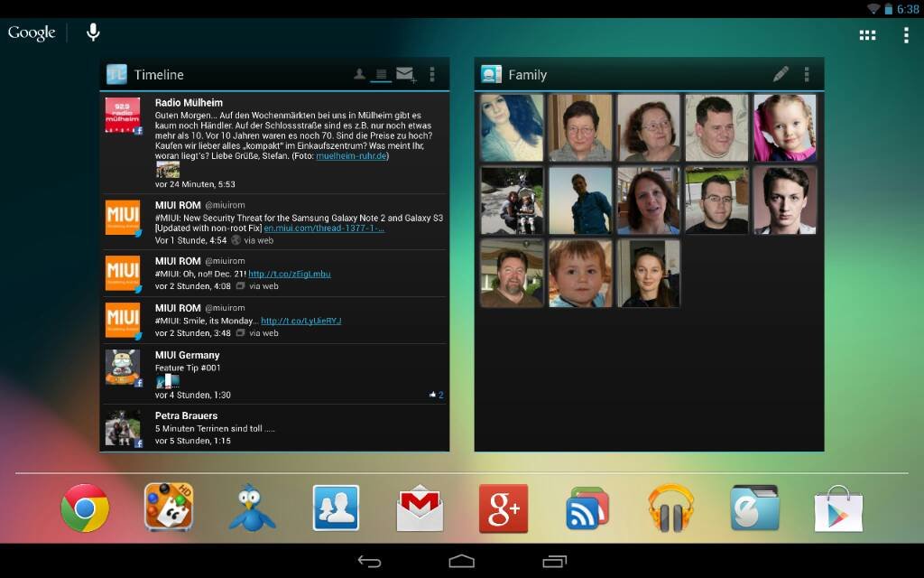Tap the 'vor 2 Stunden, 3:48' timestamp
This screenshot has width=924, height=578.
[193, 333]
